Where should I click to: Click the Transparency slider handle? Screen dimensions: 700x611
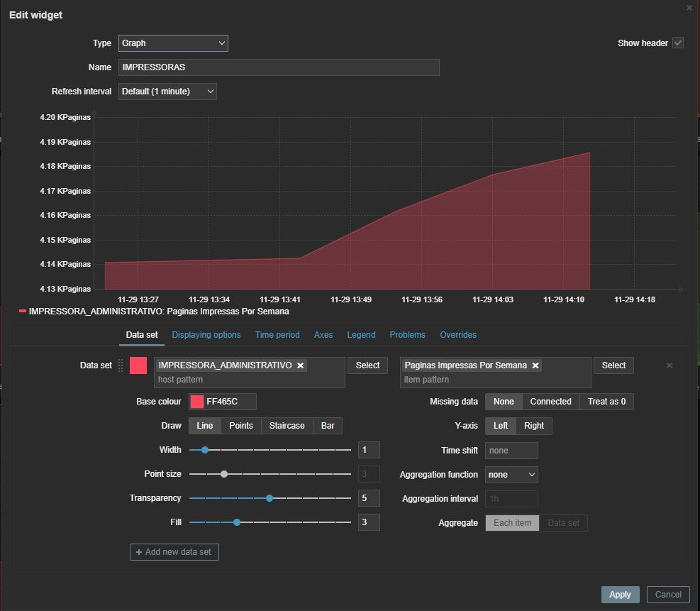click(x=270, y=498)
